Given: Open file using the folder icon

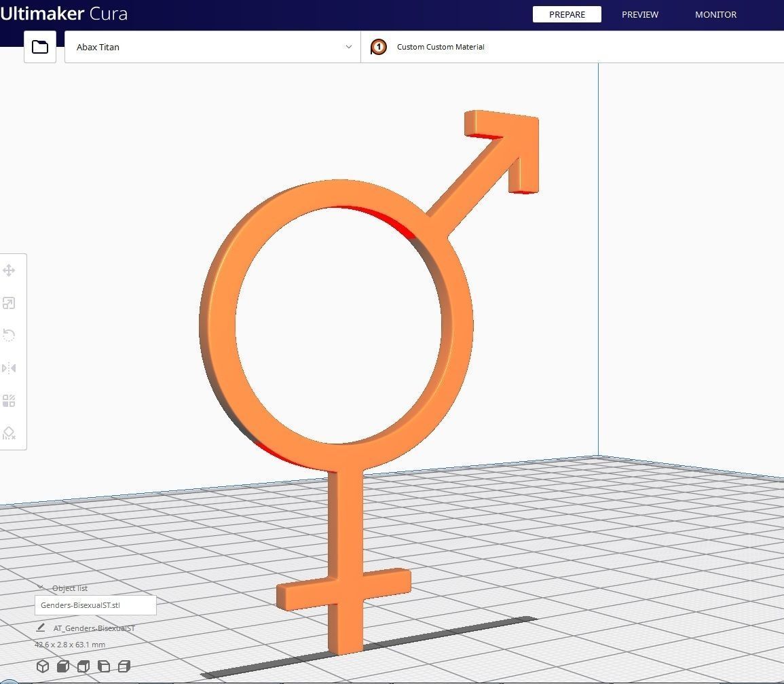Looking at the screenshot, I should coord(40,47).
